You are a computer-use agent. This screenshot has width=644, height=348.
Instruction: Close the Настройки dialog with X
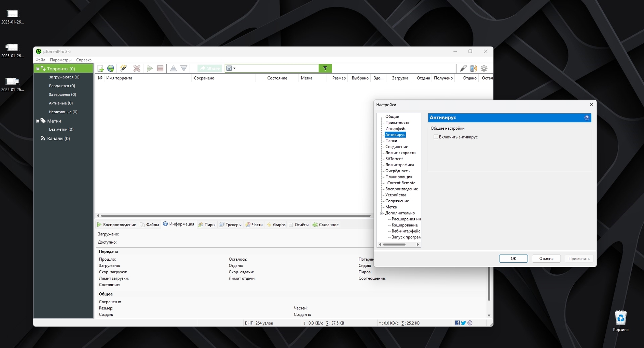591,105
